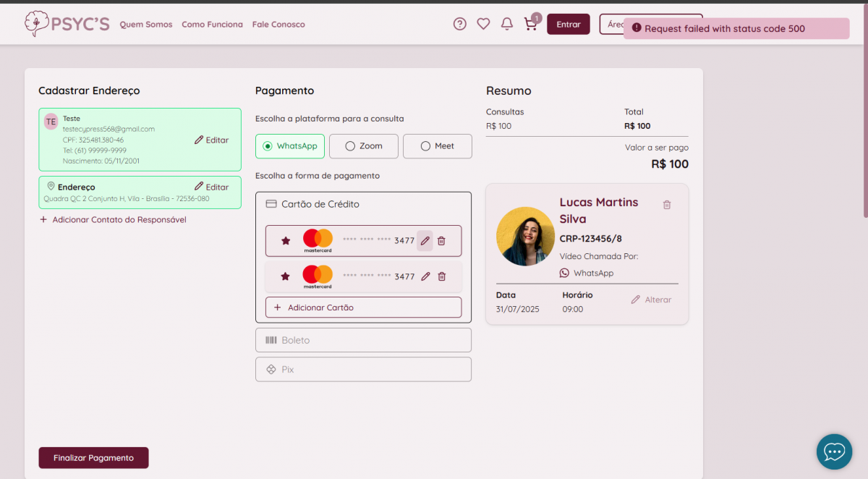Screen dimensions: 868x479
Task: Expand the Pix payment option
Action: point(363,369)
